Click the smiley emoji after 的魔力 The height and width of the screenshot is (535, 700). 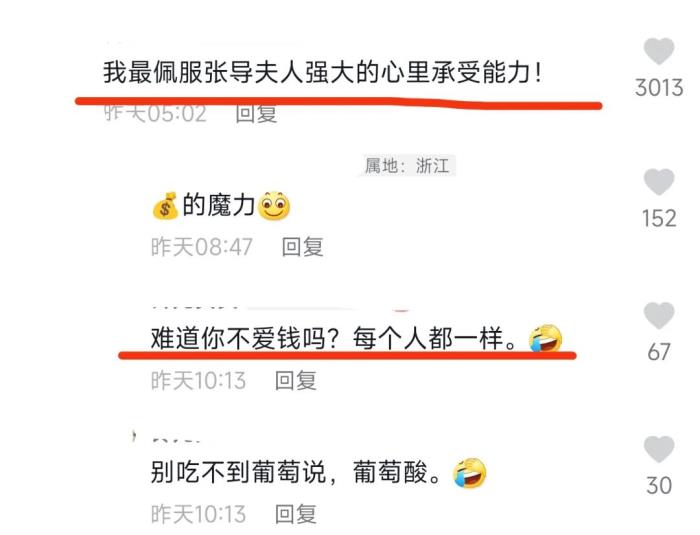tap(274, 206)
